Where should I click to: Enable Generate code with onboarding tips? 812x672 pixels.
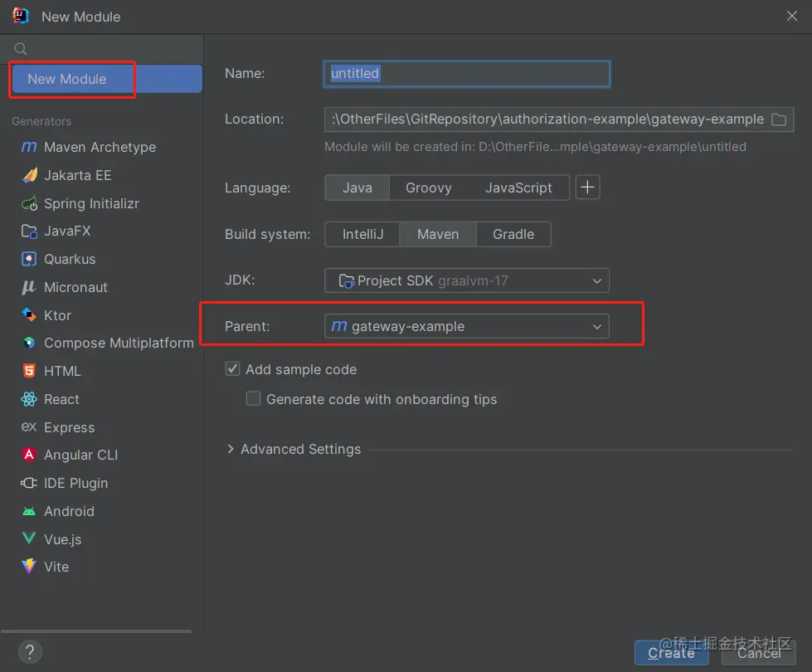coord(253,398)
